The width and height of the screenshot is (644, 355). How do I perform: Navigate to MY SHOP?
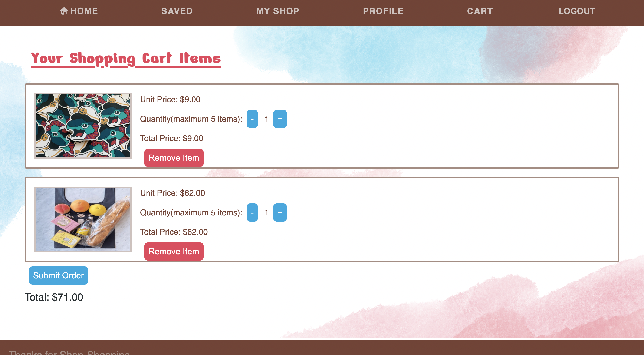278,11
